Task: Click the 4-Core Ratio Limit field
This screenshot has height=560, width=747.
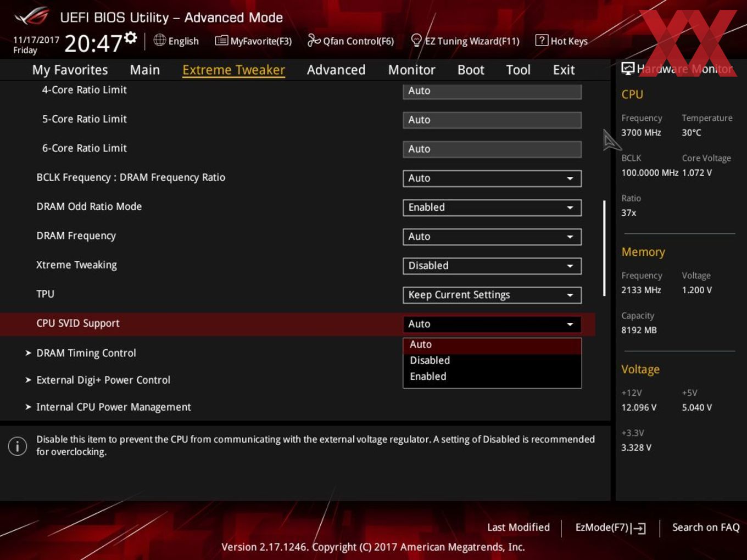Action: (492, 91)
